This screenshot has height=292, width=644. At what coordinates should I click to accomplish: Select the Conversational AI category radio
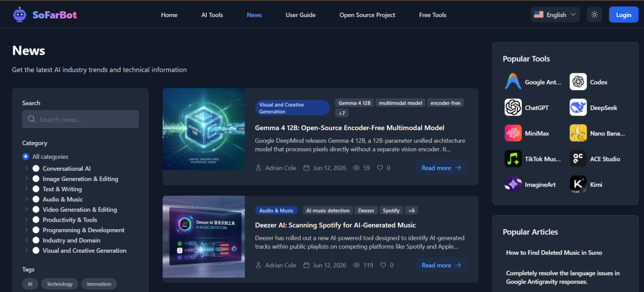coord(36,168)
